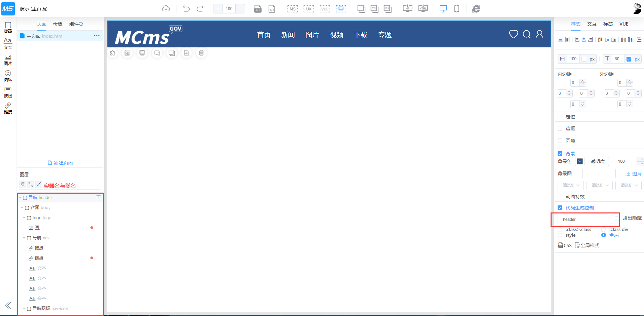Collapse the 导航 nav layer tree node
This screenshot has width=644, height=316.
(24, 238)
